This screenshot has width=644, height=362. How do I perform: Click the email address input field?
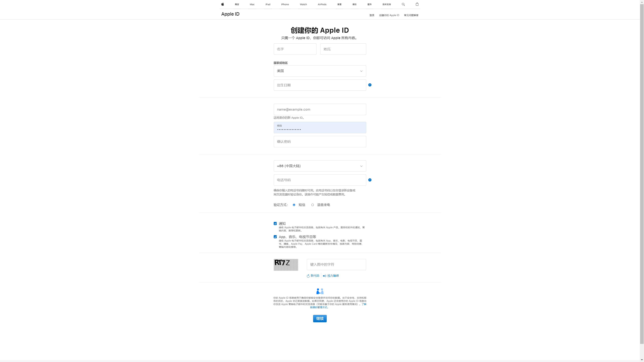click(319, 109)
